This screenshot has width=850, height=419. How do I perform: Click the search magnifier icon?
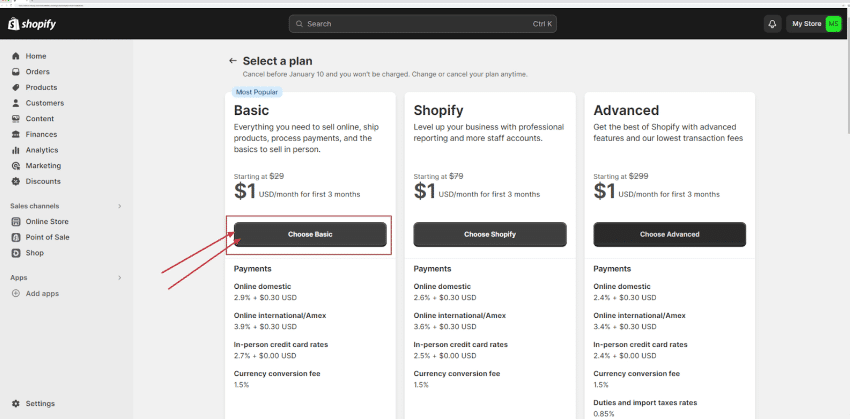click(299, 24)
